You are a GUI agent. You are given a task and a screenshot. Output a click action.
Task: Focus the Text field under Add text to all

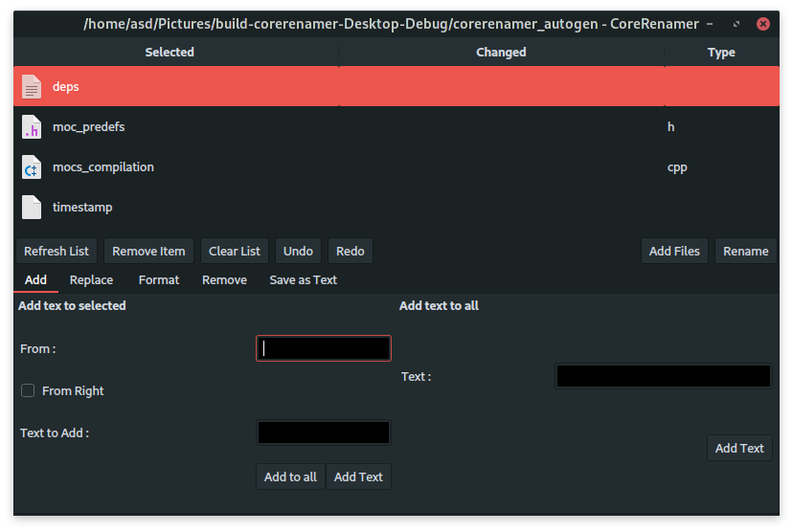(x=664, y=376)
